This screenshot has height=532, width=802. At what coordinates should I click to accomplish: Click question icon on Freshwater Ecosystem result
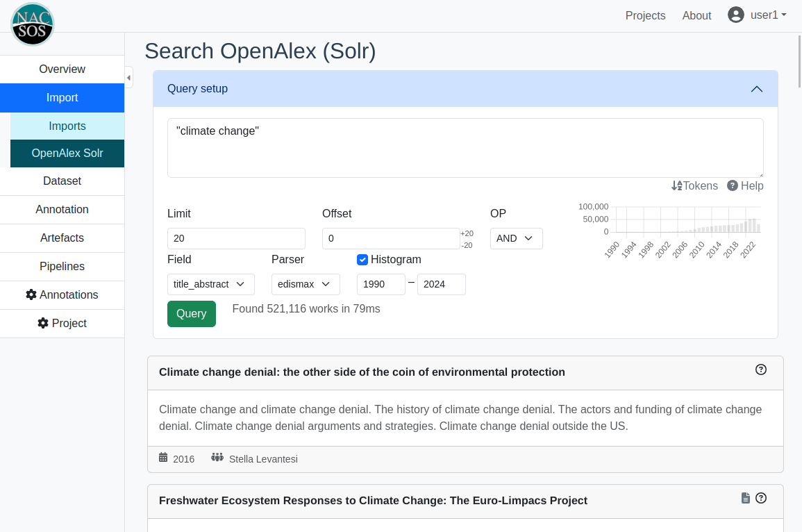click(x=760, y=498)
